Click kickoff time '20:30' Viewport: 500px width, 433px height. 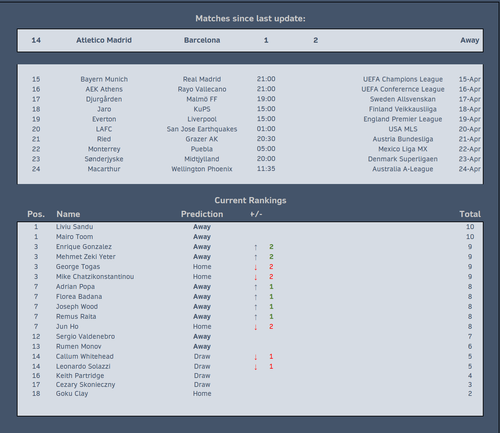coord(266,139)
